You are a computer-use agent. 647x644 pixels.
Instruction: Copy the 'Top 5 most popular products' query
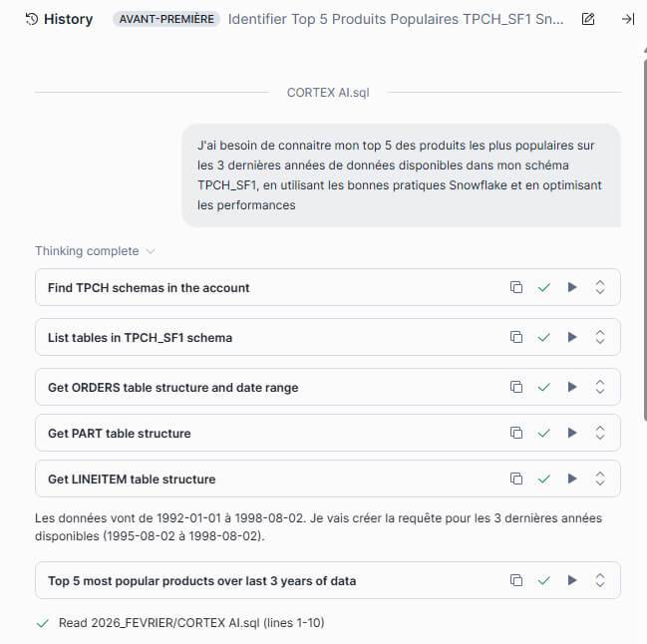[x=516, y=580]
